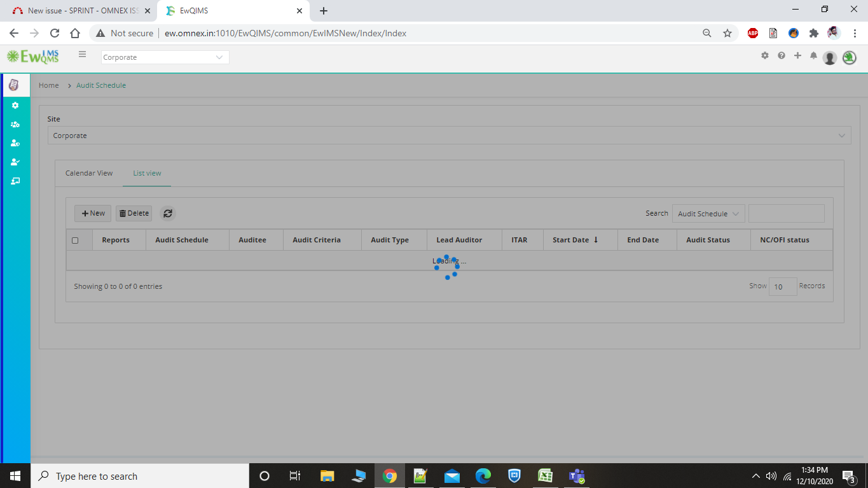The width and height of the screenshot is (868, 488).
Task: Bookmark this page with the star
Action: [727, 33]
